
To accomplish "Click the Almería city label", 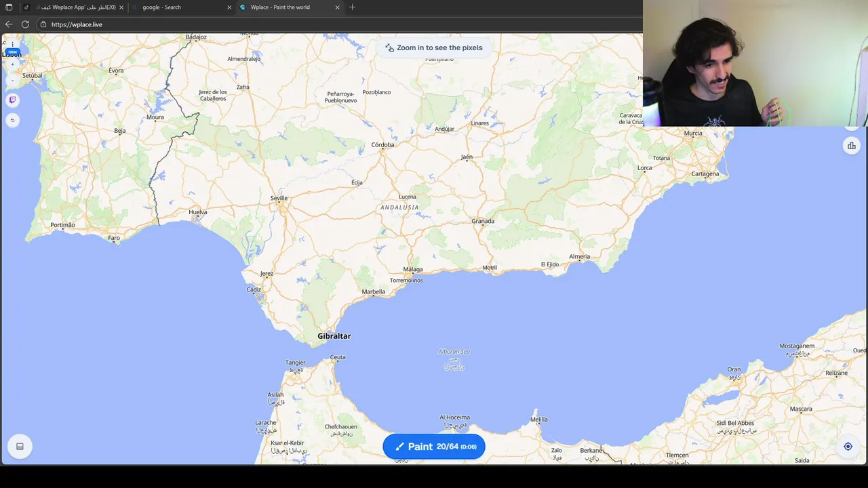I will coord(579,256).
